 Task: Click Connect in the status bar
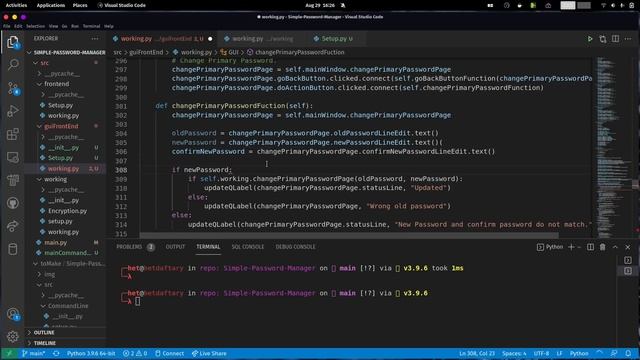pos(169,353)
